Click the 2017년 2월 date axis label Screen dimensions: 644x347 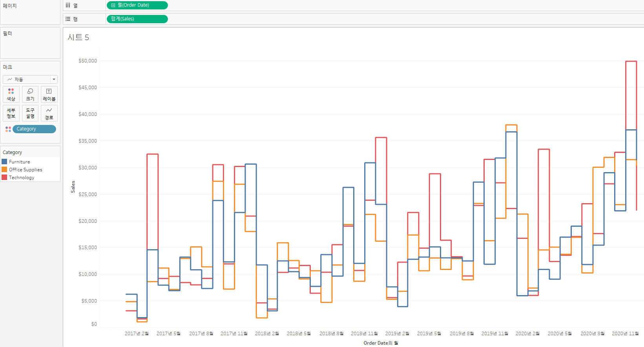pos(137,334)
